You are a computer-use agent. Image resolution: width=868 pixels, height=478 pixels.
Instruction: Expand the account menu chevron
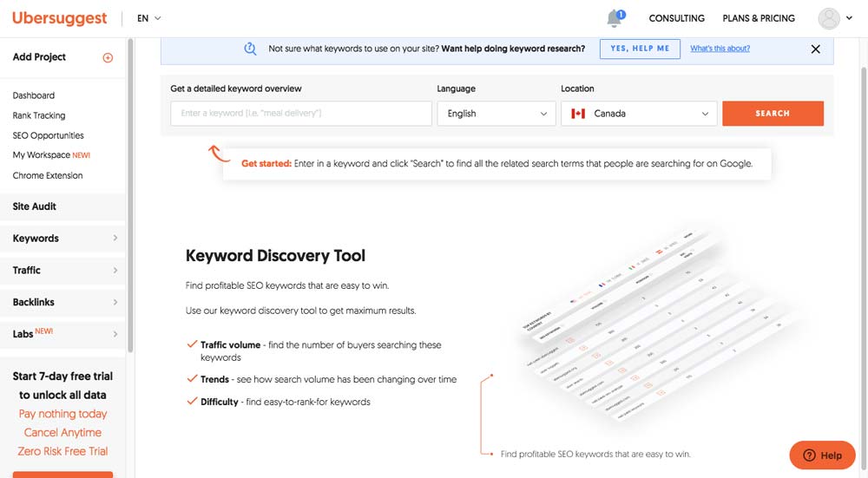point(849,18)
